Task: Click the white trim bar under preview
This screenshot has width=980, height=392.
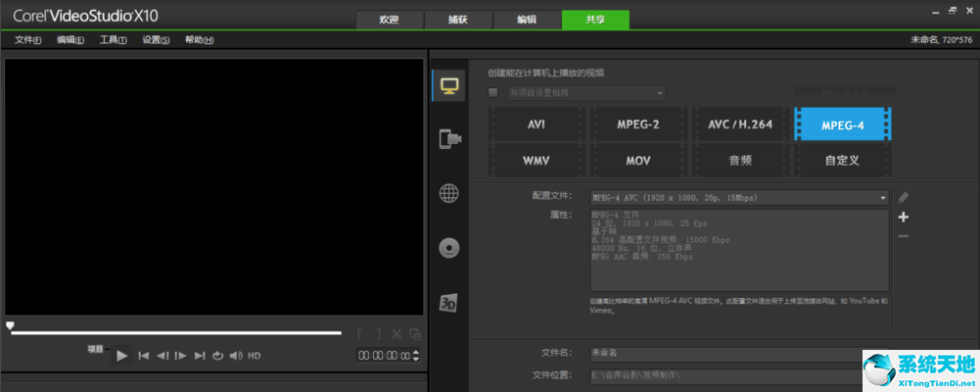Action: (176, 333)
